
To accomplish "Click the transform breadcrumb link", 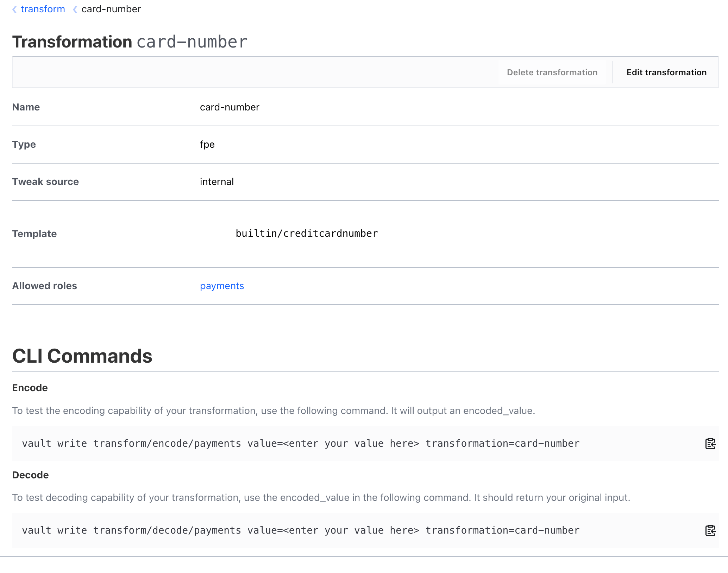I will (43, 9).
